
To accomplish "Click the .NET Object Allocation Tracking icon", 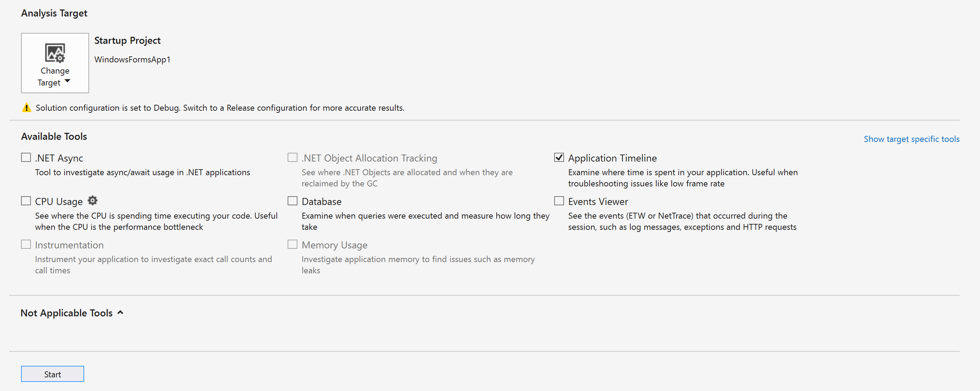I will pos(292,157).
